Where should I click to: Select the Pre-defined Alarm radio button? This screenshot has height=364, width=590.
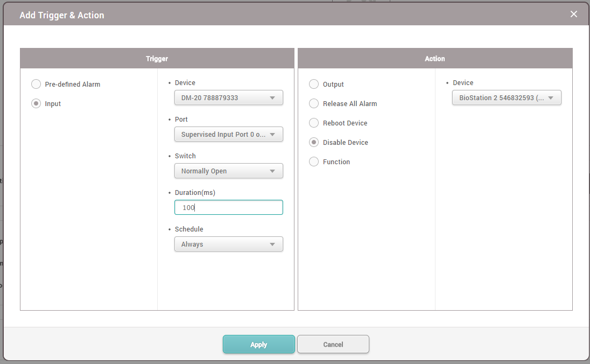pos(36,84)
